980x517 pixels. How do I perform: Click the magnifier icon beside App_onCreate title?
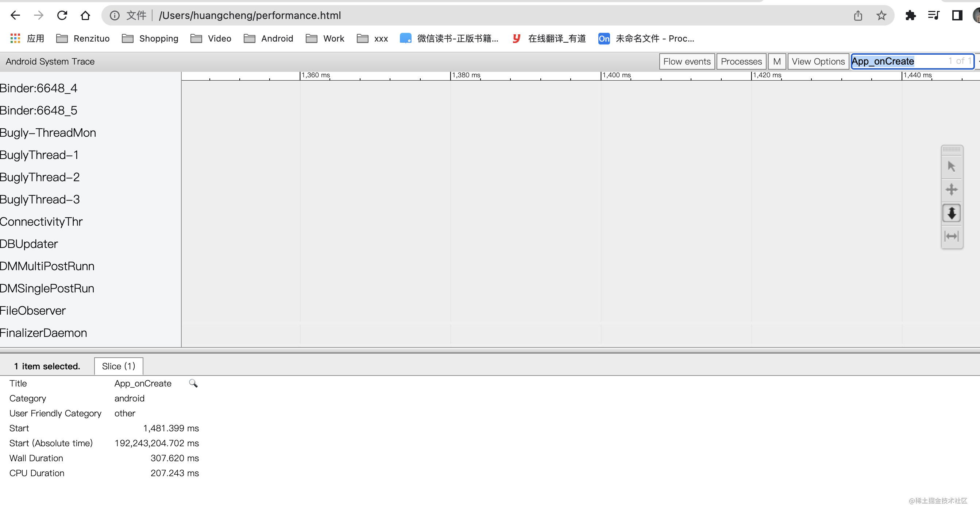point(193,383)
